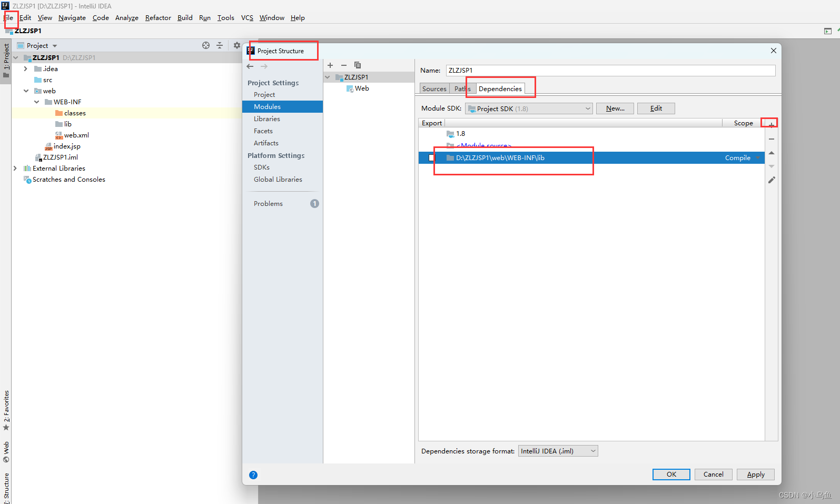Image resolution: width=840 pixels, height=504 pixels.
Task: Select the 1.8 SDK dependency row
Action: [591, 134]
